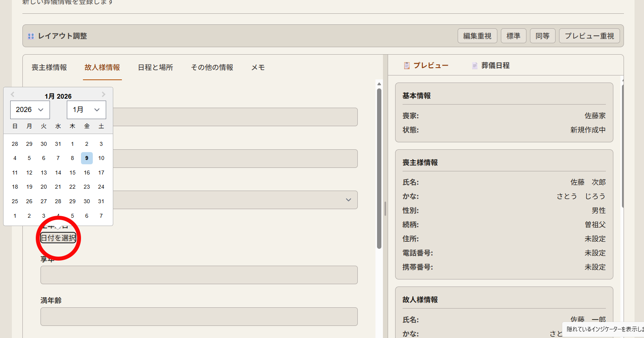Click the form panel vertical scrollbar

pyautogui.click(x=379, y=169)
